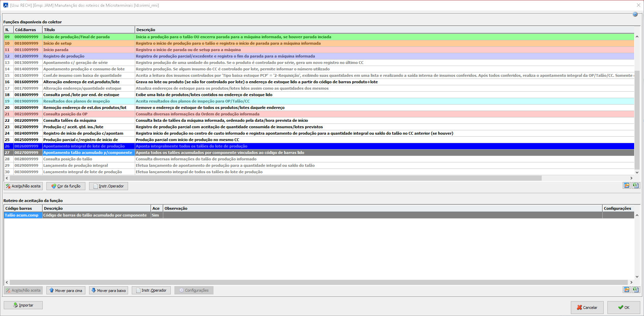Click the Ace column header
The width and height of the screenshot is (644, 316).
coord(157,208)
